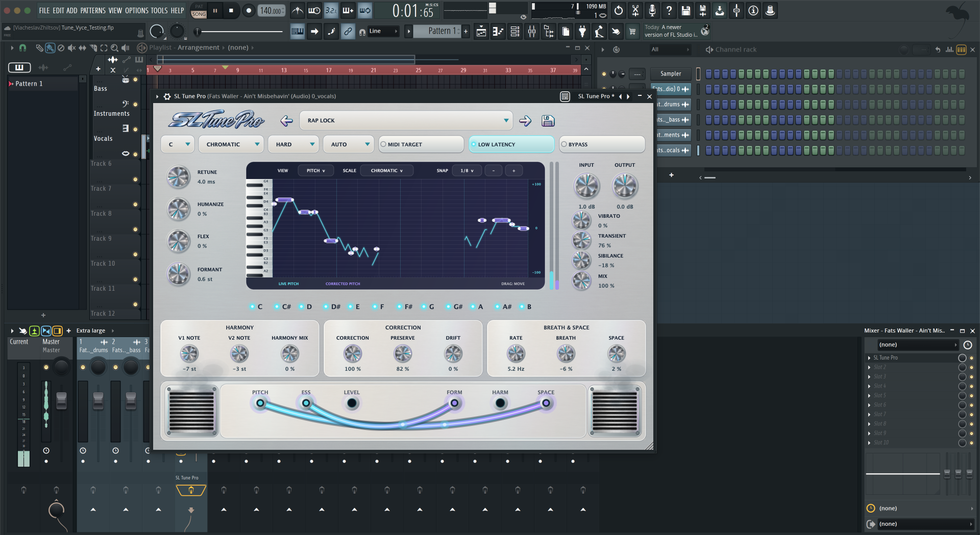Viewport: 980px width, 535px height.
Task: Open the RAP LOCK preset dropdown
Action: pos(406,120)
